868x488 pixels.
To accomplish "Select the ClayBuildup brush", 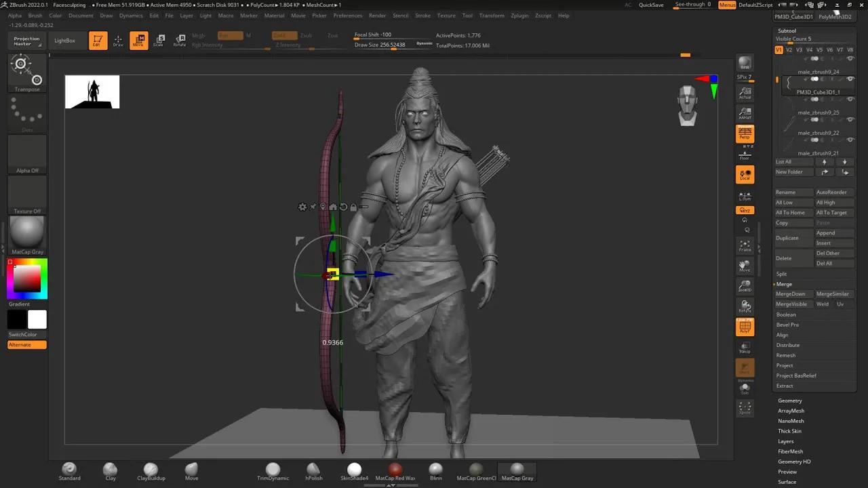I will 151,469.
